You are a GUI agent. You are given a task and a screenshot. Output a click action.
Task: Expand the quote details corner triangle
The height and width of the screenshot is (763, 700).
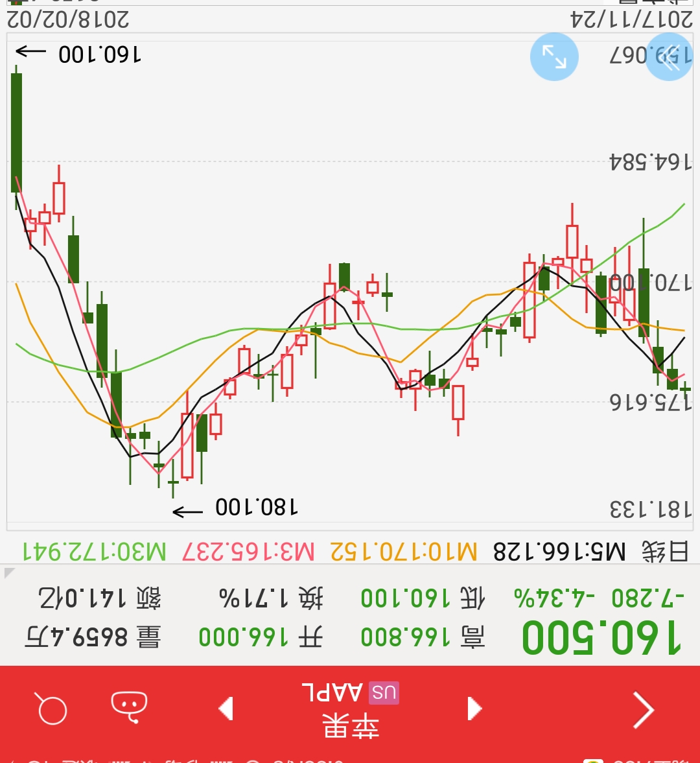coord(9,572)
